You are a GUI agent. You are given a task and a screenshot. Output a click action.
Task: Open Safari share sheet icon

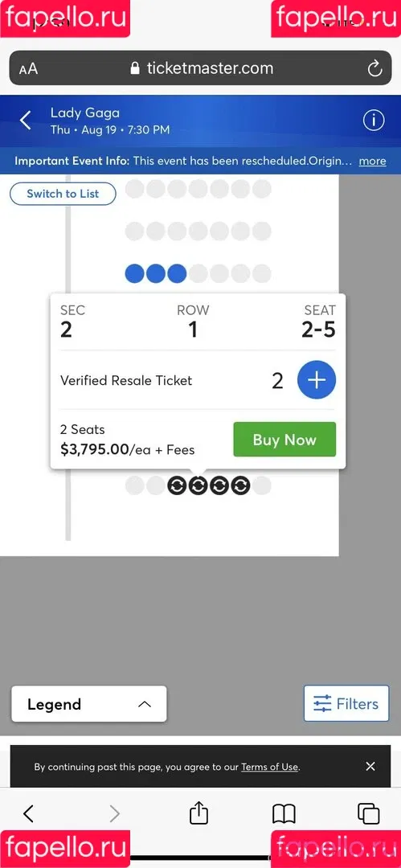198,813
